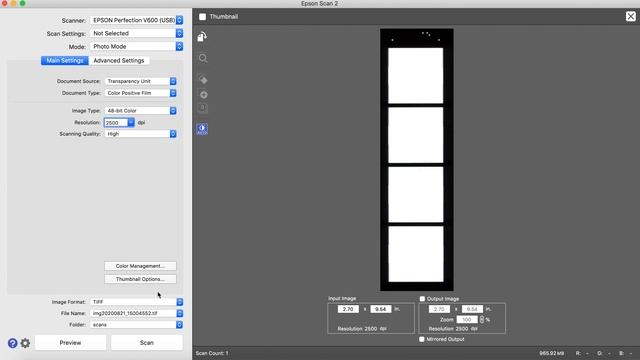Open the Folder dropdown showing scans
Viewport: 640px width, 360px height.
tap(136, 325)
